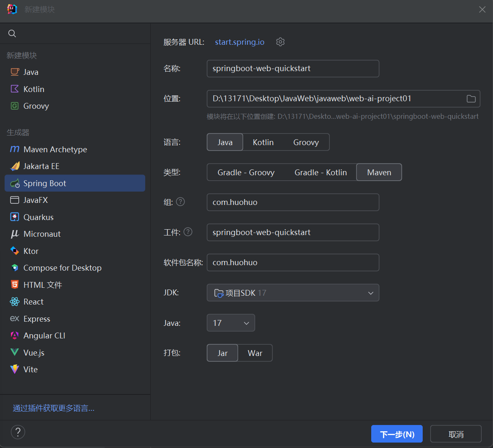493x448 pixels.
Task: Click the IntelliJ IDEA logo in title bar
Action: pyautogui.click(x=12, y=9)
